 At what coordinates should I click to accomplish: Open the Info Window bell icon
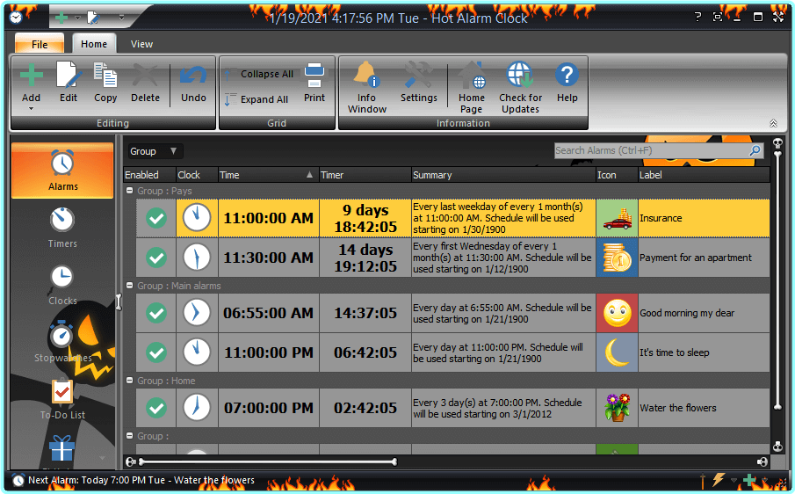[x=366, y=74]
